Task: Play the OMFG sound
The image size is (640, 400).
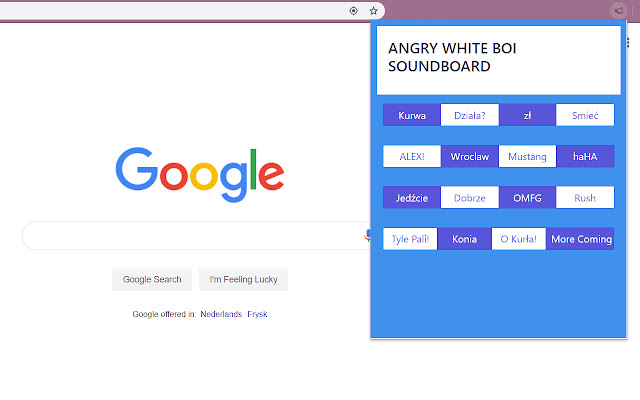Action: pos(527,198)
